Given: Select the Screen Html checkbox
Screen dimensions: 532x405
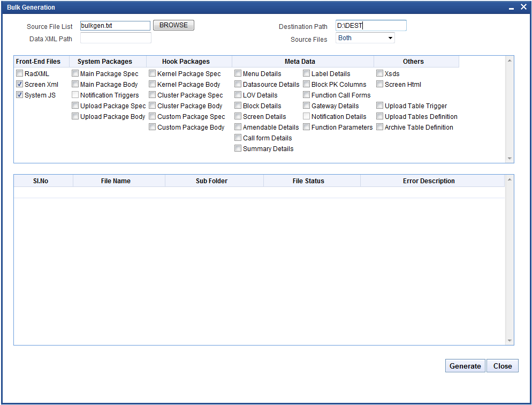Looking at the screenshot, I should pos(379,84).
